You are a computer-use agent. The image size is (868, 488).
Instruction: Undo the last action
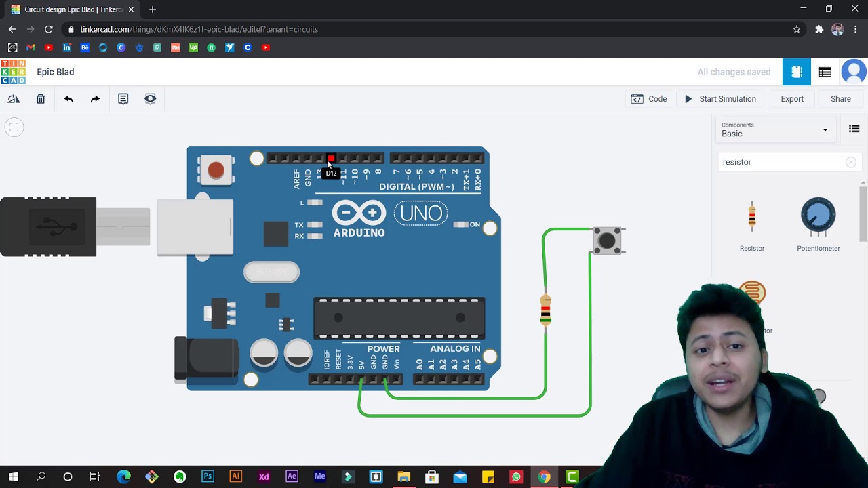(68, 99)
